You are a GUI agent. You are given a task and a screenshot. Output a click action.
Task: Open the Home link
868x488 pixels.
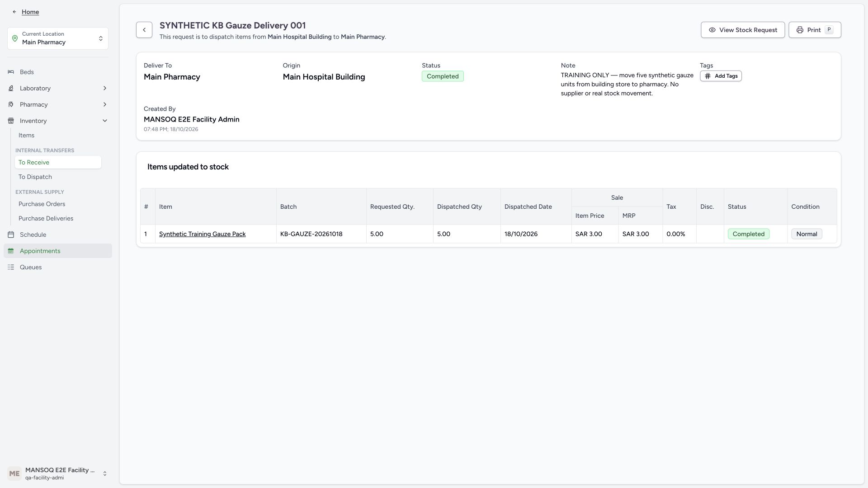(x=30, y=12)
